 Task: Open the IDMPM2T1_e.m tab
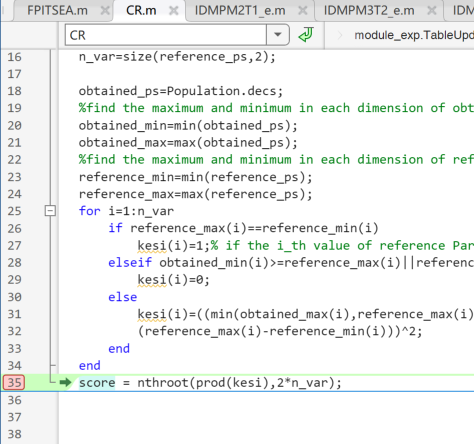pyautogui.click(x=240, y=10)
